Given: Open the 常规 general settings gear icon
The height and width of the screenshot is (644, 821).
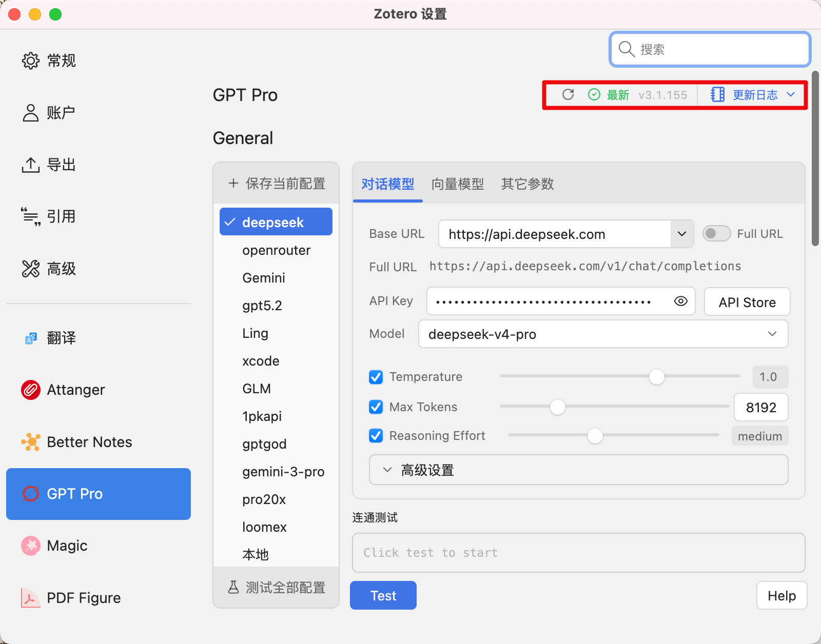Looking at the screenshot, I should 31,61.
